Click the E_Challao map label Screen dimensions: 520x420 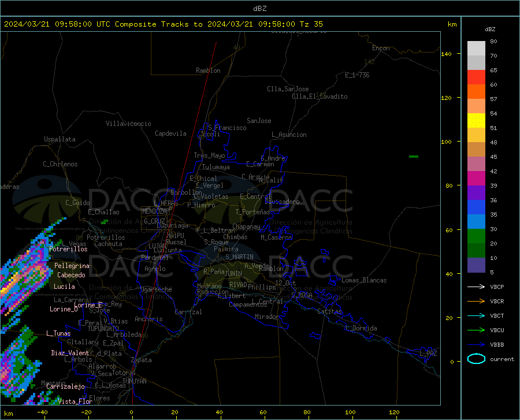coord(103,212)
